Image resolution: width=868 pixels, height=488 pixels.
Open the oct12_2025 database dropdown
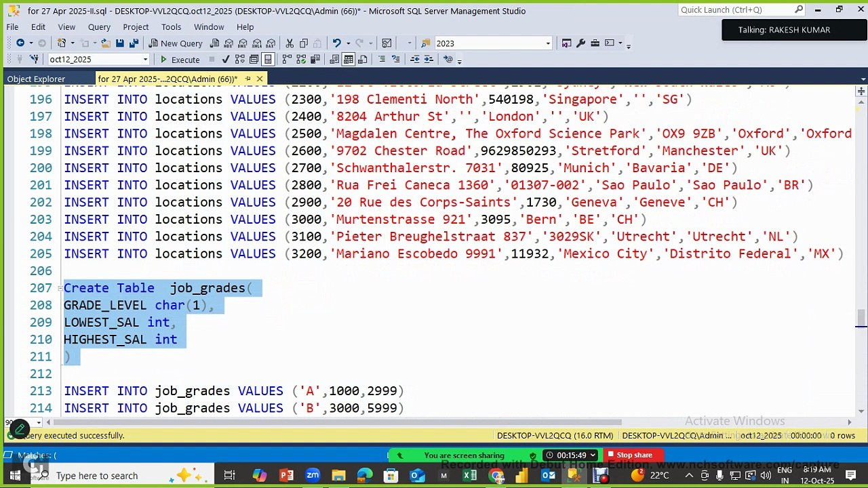point(145,60)
